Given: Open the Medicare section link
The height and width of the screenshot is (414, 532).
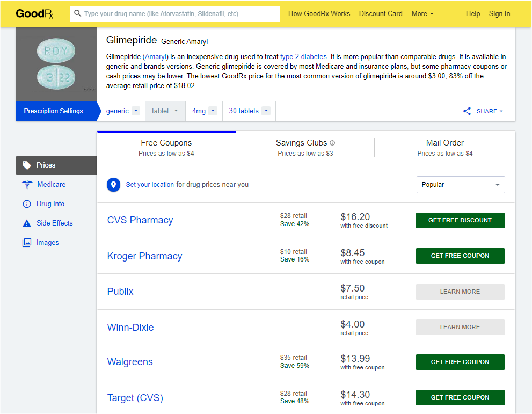Looking at the screenshot, I should tap(51, 185).
